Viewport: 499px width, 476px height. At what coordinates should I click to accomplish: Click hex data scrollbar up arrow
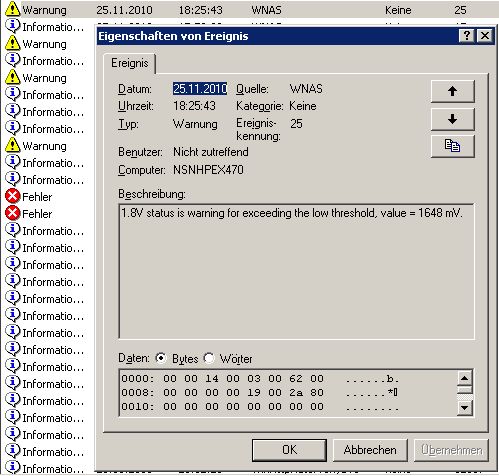coord(464,378)
